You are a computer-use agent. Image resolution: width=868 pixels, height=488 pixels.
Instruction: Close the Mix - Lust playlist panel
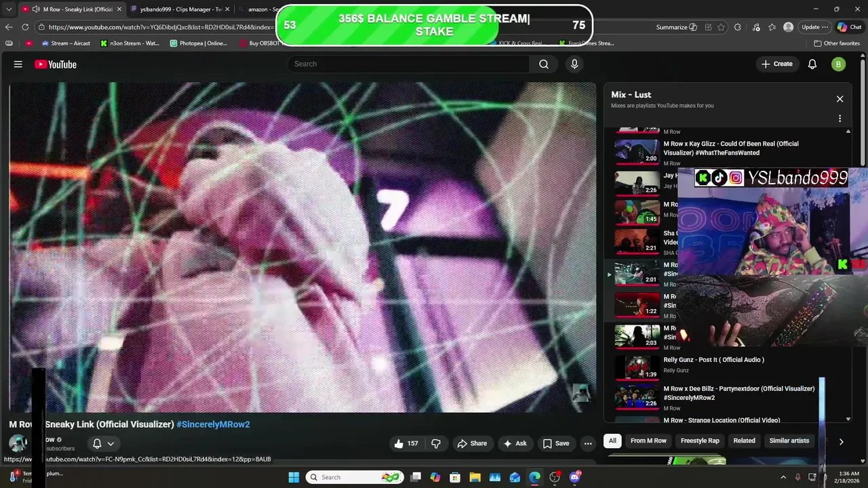(x=840, y=99)
